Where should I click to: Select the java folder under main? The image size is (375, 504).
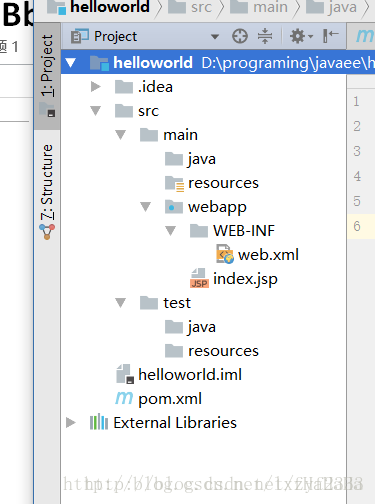point(202,159)
